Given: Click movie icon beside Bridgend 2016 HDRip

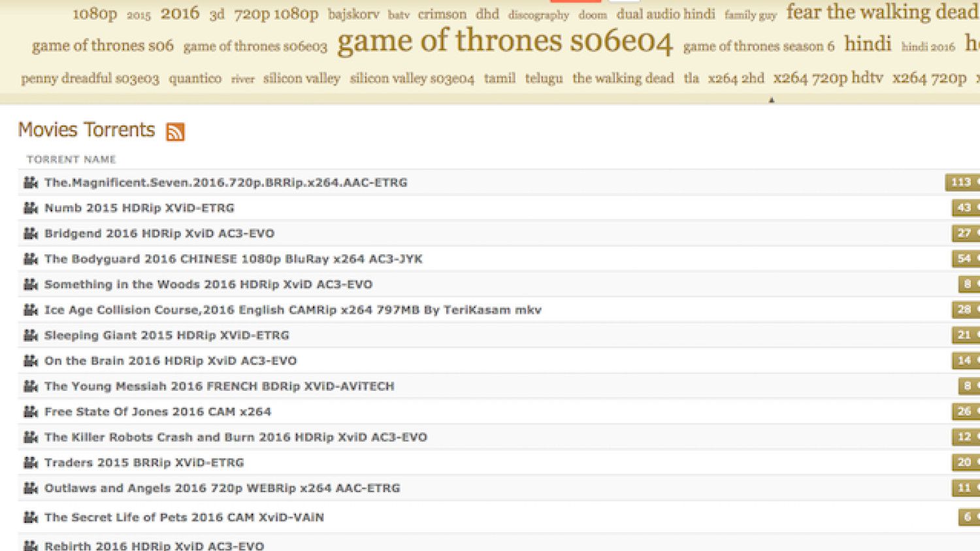Looking at the screenshot, I should point(31,233).
